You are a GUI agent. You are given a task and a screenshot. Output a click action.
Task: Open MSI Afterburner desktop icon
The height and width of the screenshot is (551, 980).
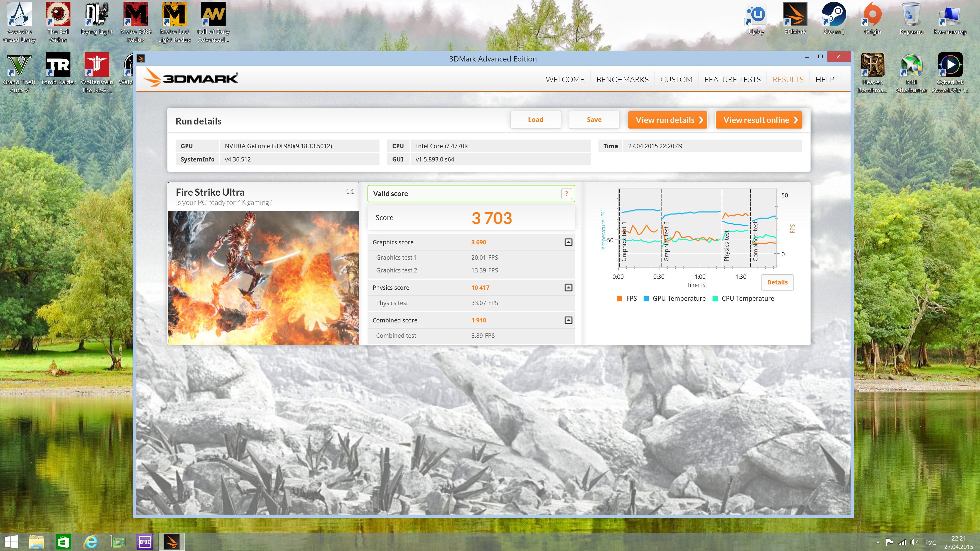911,65
